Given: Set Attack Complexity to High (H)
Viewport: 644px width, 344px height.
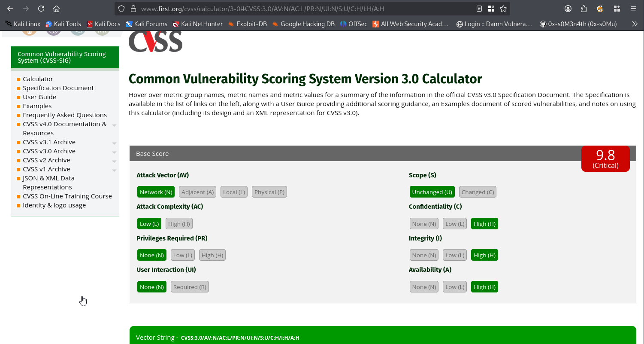Looking at the screenshot, I should (x=179, y=224).
